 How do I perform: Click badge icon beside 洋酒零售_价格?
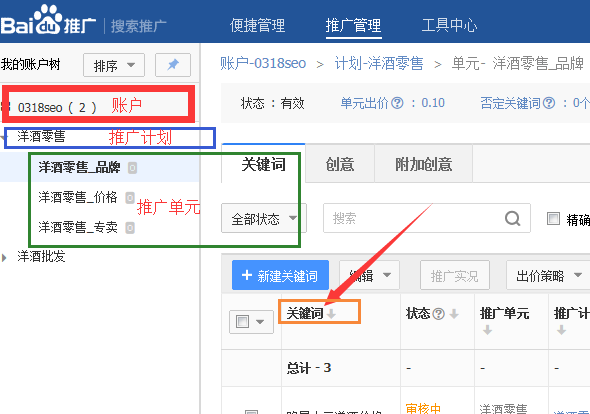tap(130, 198)
